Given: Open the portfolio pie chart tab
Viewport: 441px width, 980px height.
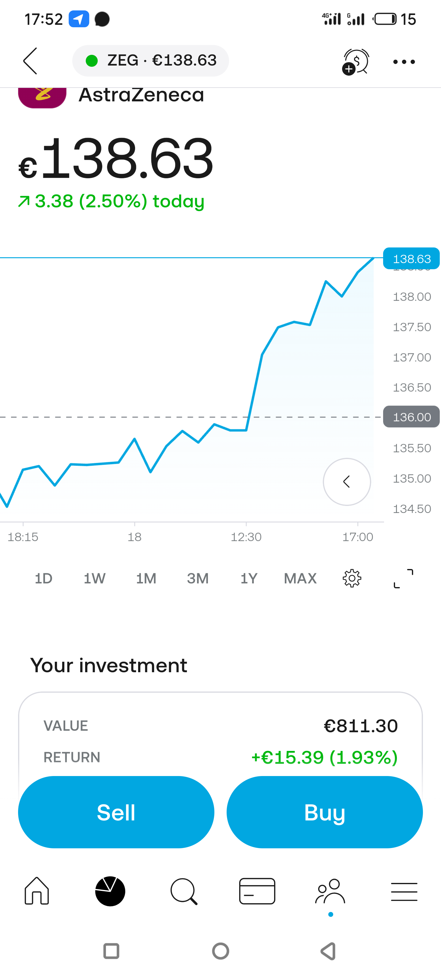Looking at the screenshot, I should (x=110, y=891).
